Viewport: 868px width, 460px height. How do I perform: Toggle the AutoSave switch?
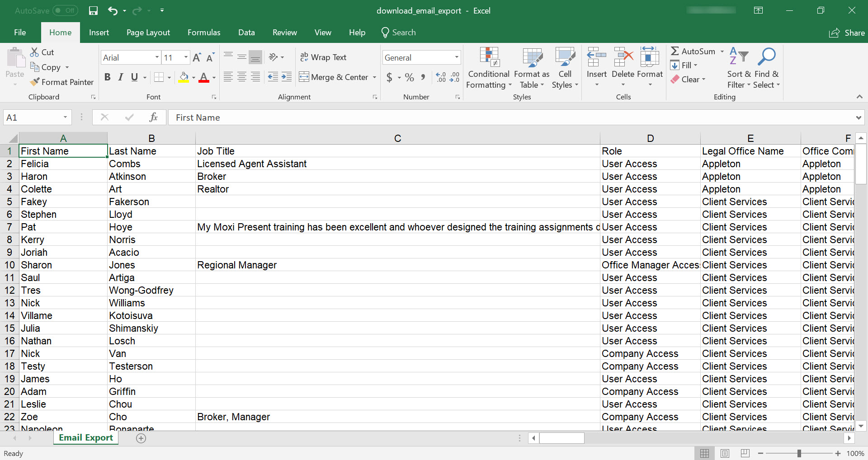tap(65, 10)
